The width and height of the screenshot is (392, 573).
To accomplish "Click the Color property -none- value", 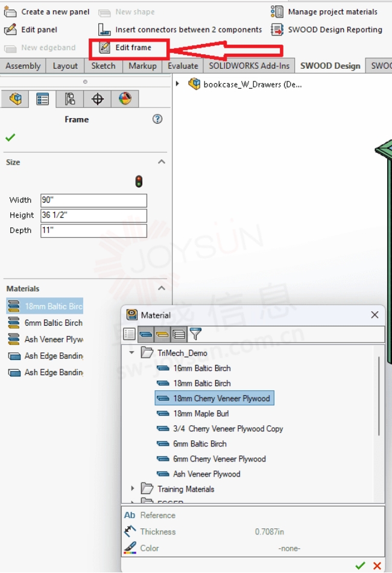I will pos(289,548).
